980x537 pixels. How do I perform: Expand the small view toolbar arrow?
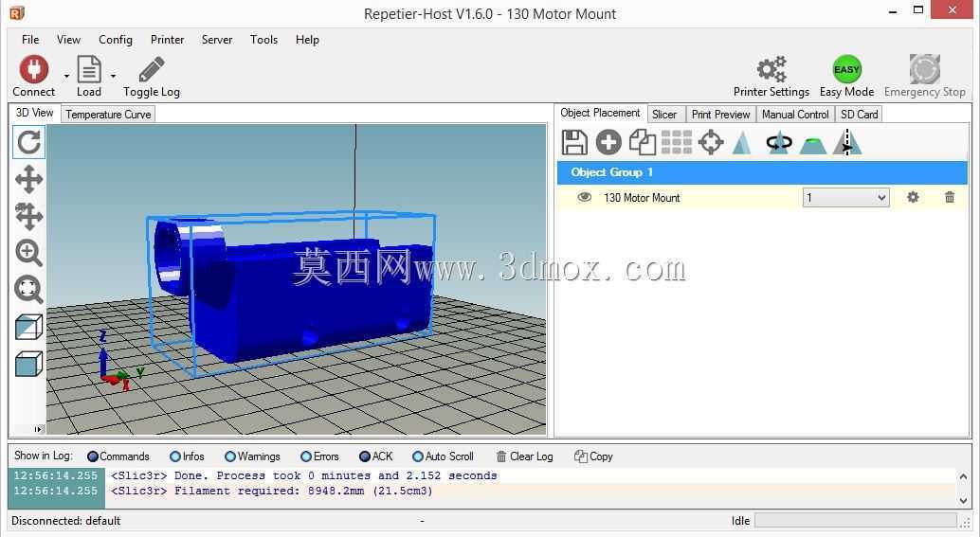(38, 429)
